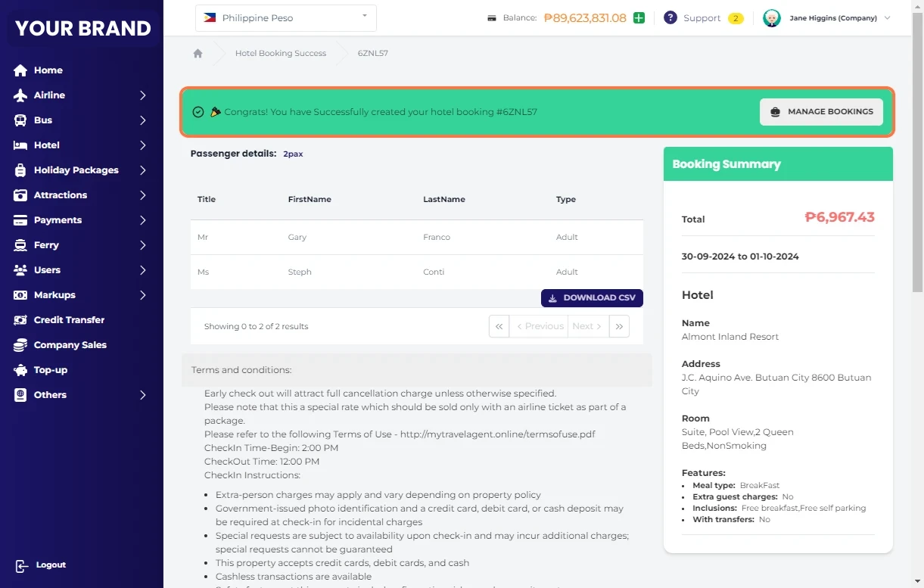The image size is (924, 588).
Task: Download passenger details as CSV
Action: click(592, 298)
